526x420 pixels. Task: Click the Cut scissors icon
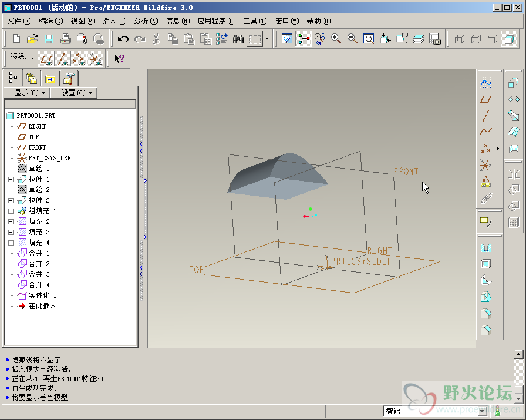[x=156, y=39]
